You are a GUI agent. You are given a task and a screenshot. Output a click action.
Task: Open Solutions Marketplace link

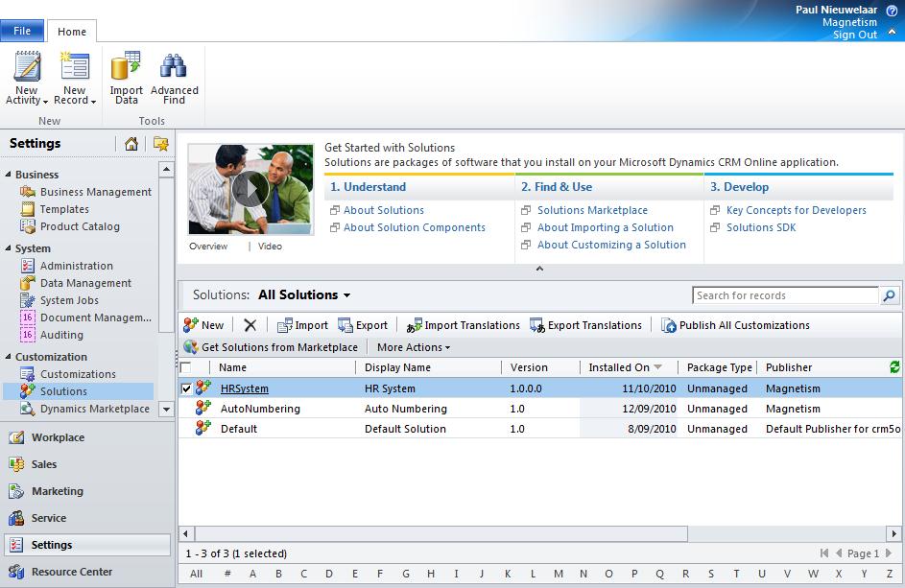tap(592, 210)
